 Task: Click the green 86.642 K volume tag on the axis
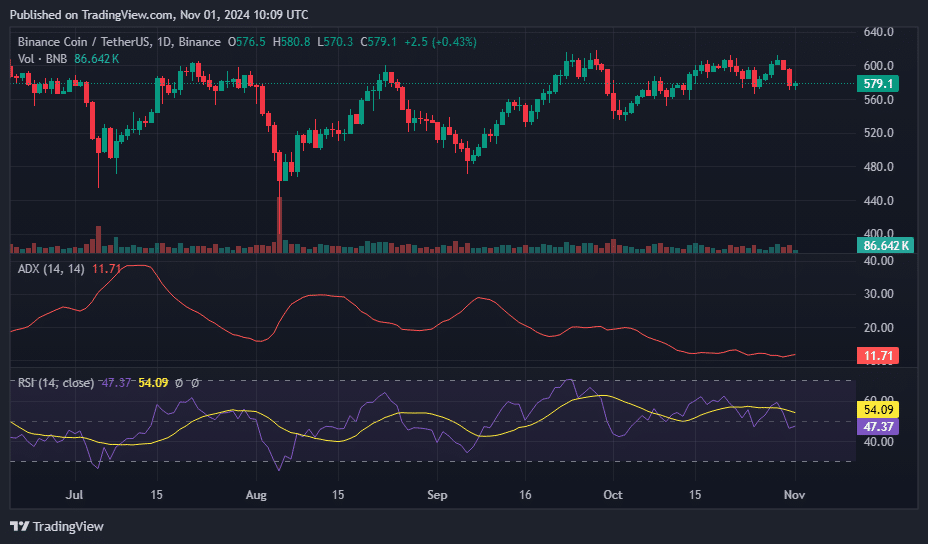885,245
